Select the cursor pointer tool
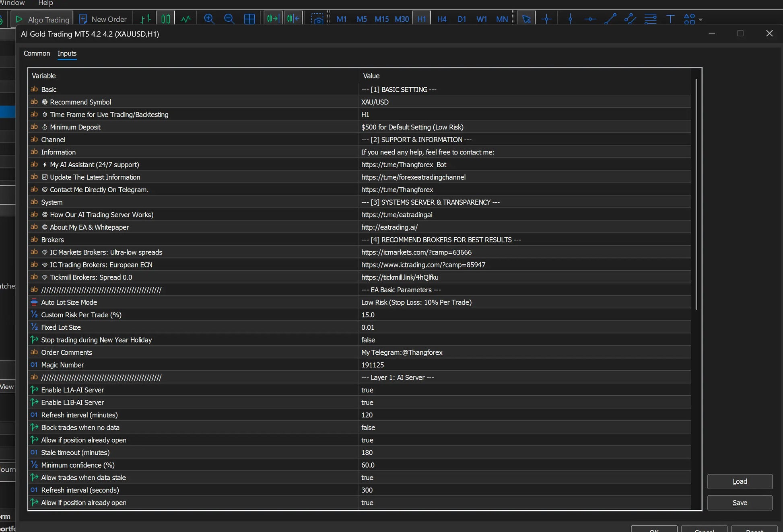The image size is (783, 532). [526, 18]
